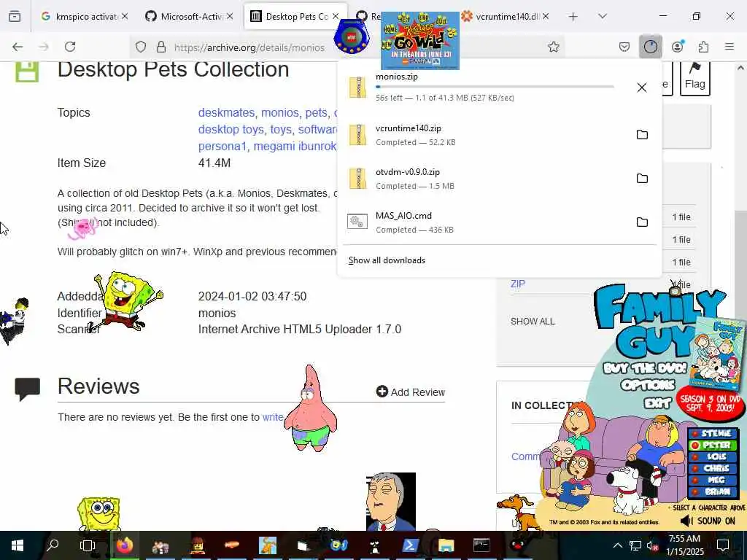Toggle SOUND ON in Family Guy widget
Image resolution: width=747 pixels, height=560 pixels.
coord(708,521)
